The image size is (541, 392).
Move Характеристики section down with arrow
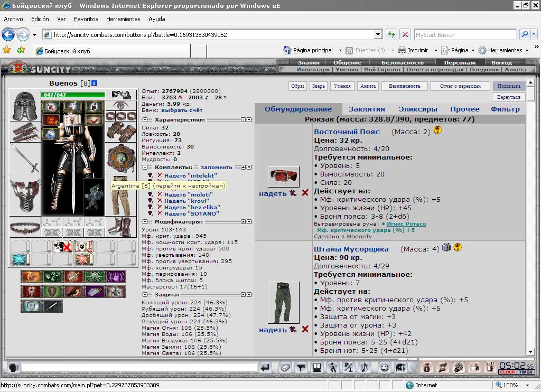(249, 120)
